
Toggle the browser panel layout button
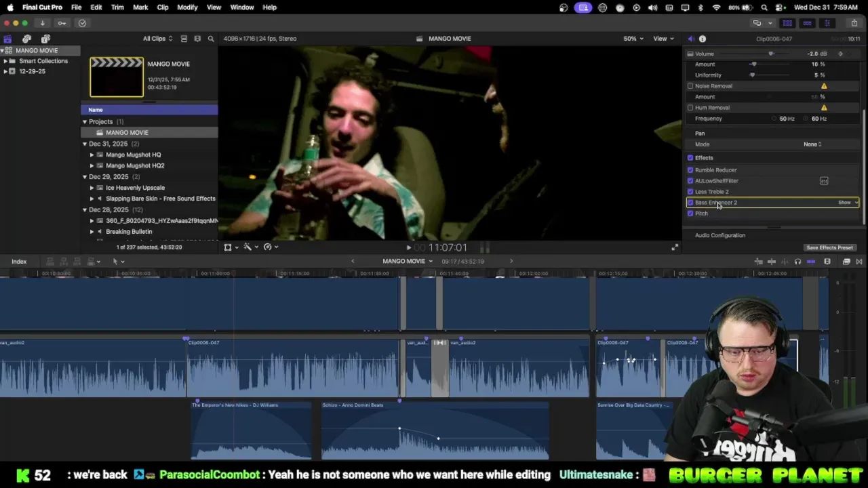coord(787,23)
